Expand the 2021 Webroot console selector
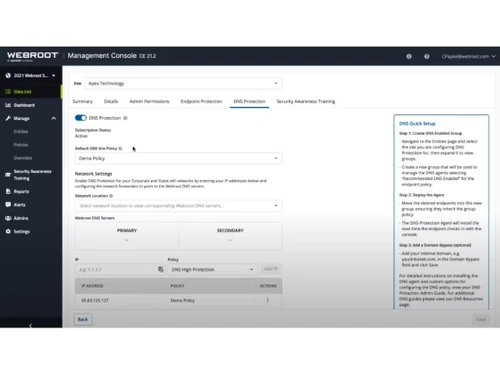 31,76
